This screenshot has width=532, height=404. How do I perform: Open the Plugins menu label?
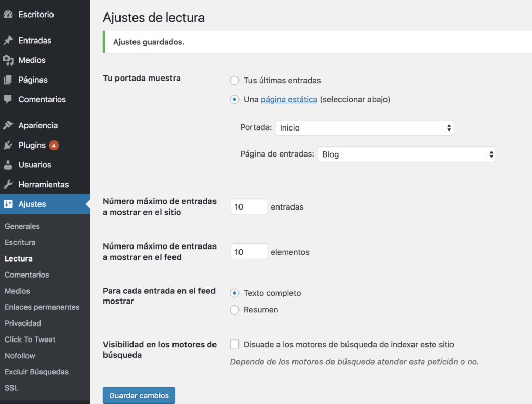pos(32,145)
